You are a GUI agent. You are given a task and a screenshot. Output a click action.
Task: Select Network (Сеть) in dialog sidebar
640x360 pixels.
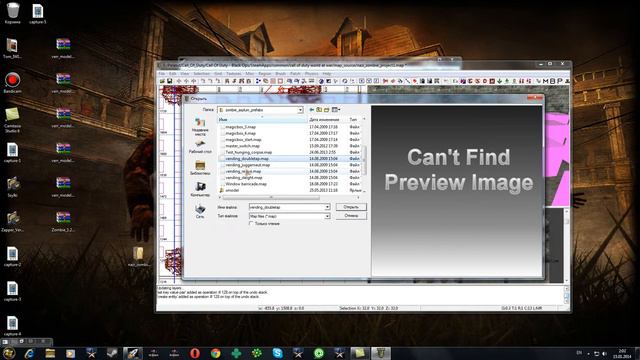[x=200, y=211]
